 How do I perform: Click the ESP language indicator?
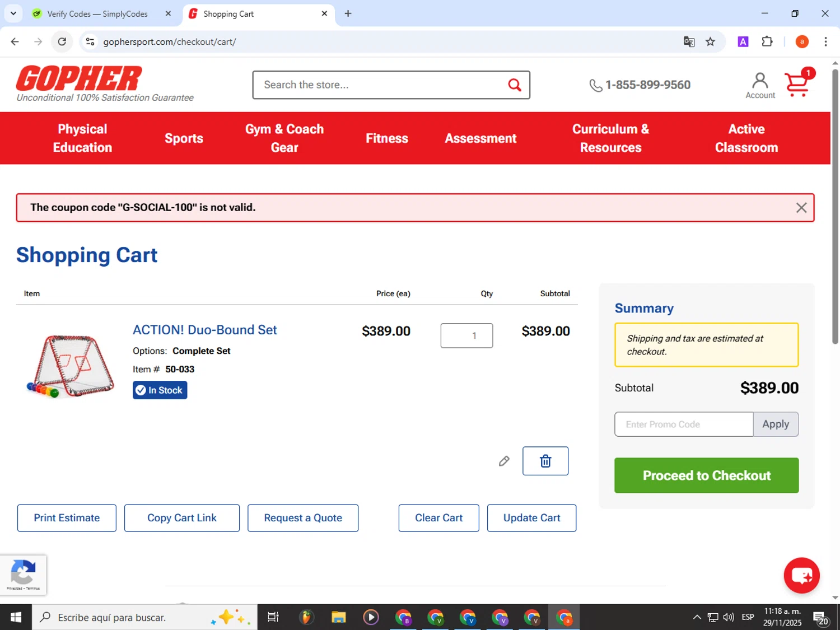click(x=748, y=617)
